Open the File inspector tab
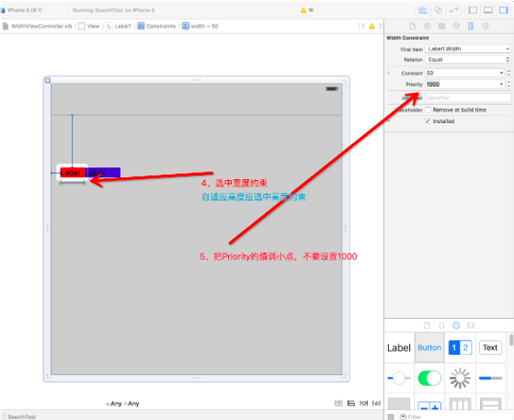Viewport: 514px width, 420px height. (412, 27)
